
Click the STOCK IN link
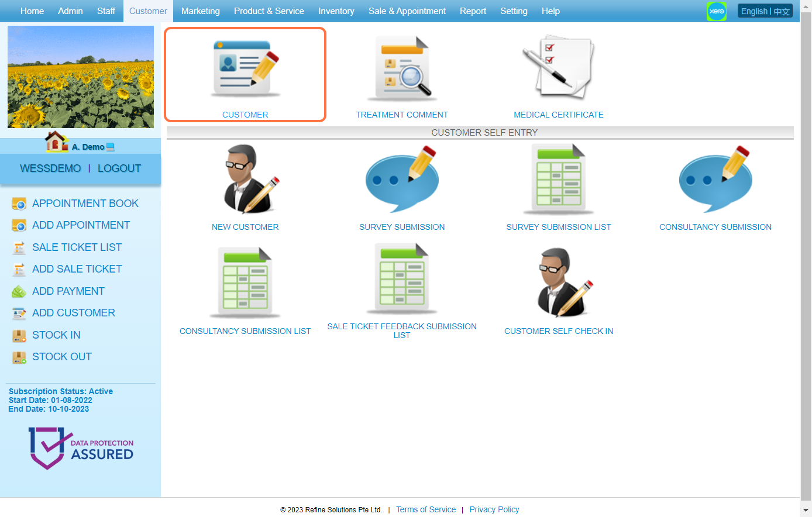[56, 335]
